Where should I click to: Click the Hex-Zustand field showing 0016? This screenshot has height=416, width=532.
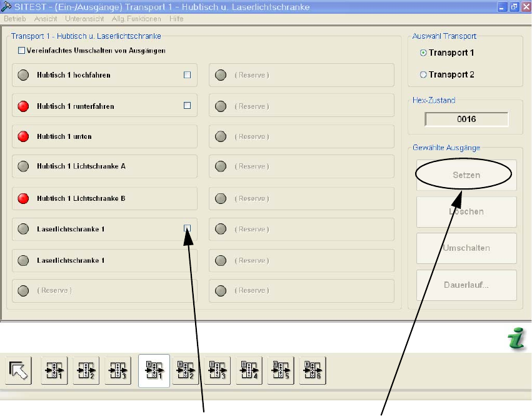coord(466,119)
